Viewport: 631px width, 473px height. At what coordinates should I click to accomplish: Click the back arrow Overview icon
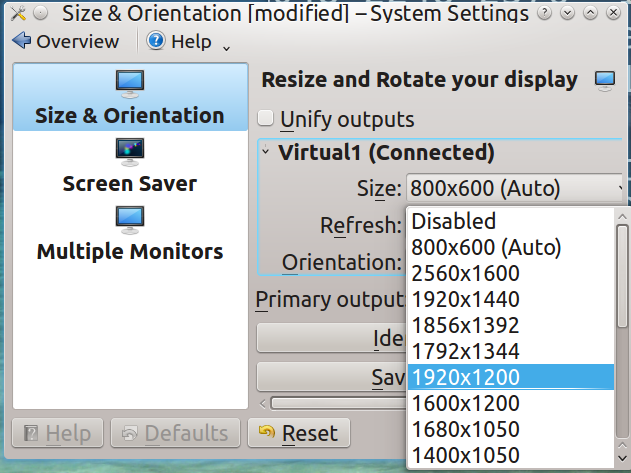pyautogui.click(x=21, y=41)
